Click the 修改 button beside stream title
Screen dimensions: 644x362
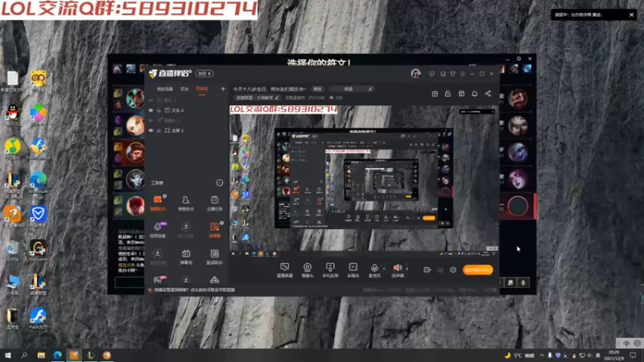pyautogui.click(x=317, y=89)
